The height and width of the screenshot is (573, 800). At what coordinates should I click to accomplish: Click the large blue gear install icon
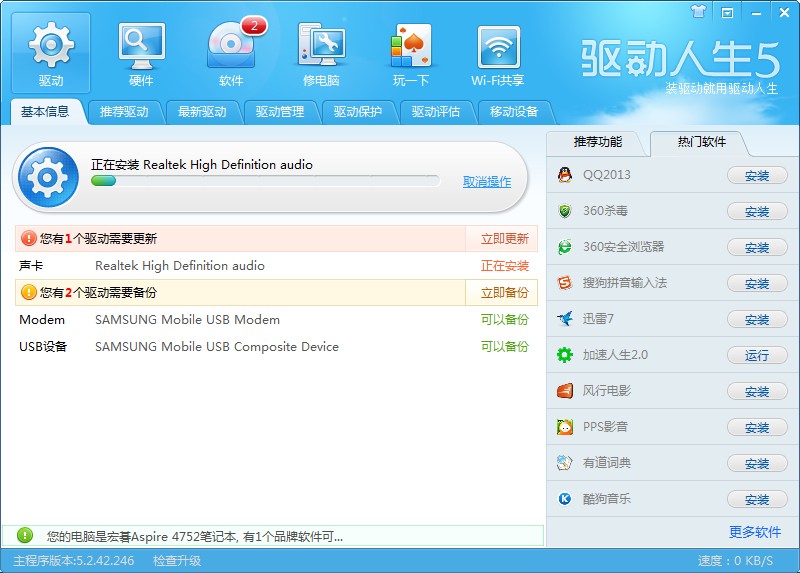point(48,178)
